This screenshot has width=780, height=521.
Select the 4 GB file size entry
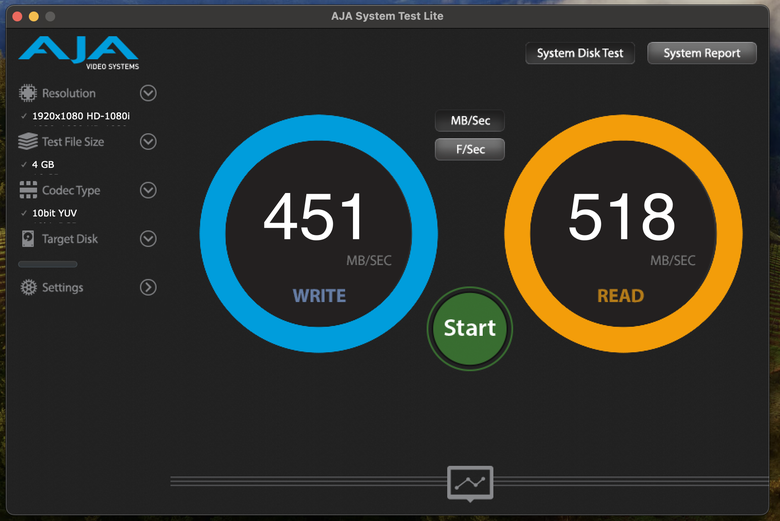pyautogui.click(x=38, y=165)
